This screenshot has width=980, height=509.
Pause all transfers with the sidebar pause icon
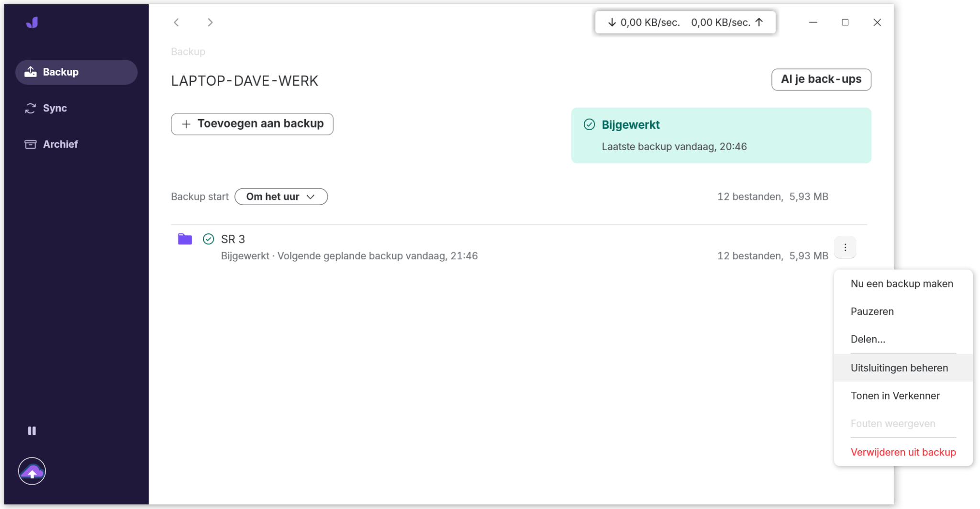(32, 431)
